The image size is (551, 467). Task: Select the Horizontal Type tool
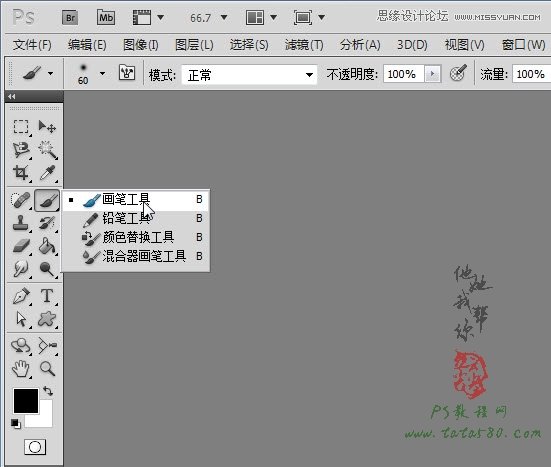[x=47, y=296]
